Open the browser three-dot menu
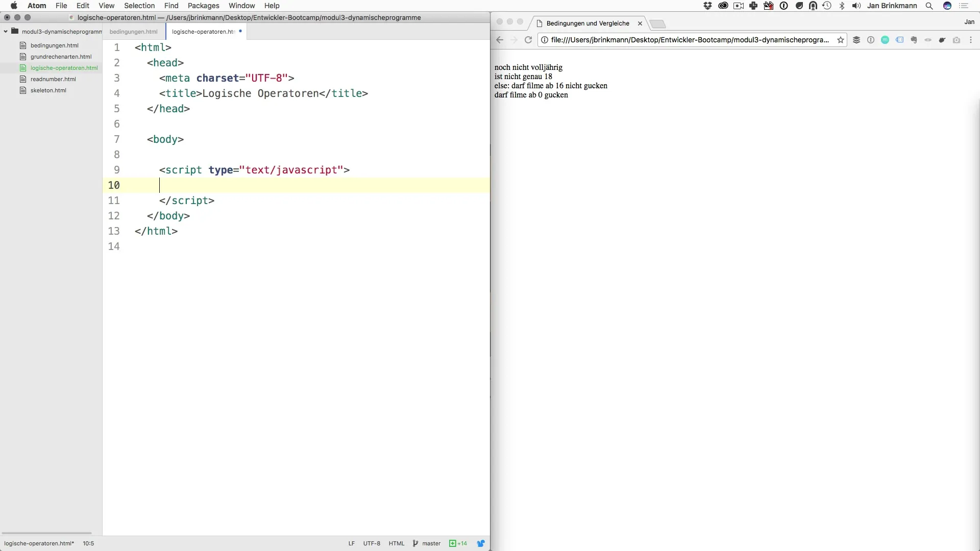 pos(971,40)
